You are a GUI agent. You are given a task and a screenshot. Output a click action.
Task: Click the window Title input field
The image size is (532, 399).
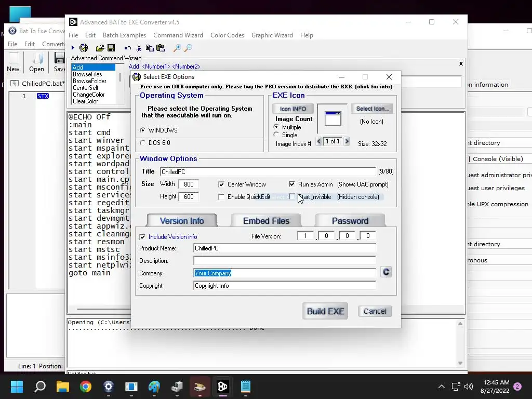pyautogui.click(x=268, y=171)
